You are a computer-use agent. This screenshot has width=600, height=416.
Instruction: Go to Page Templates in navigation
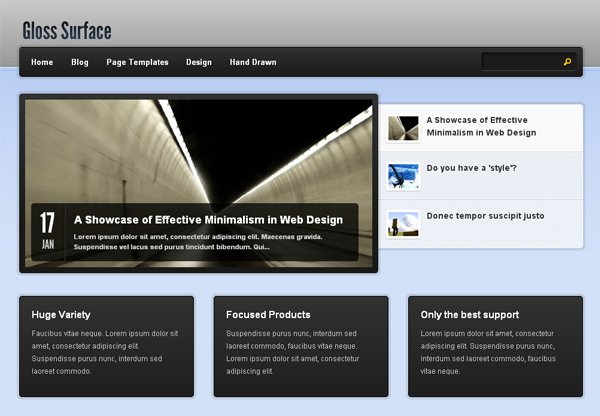(137, 62)
